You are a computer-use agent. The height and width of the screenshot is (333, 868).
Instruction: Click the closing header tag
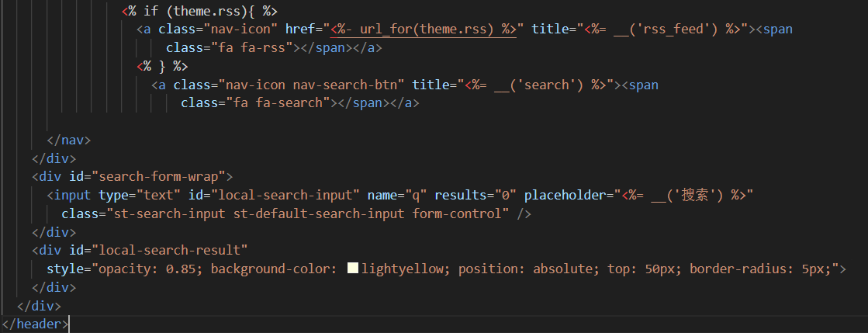[36, 324]
